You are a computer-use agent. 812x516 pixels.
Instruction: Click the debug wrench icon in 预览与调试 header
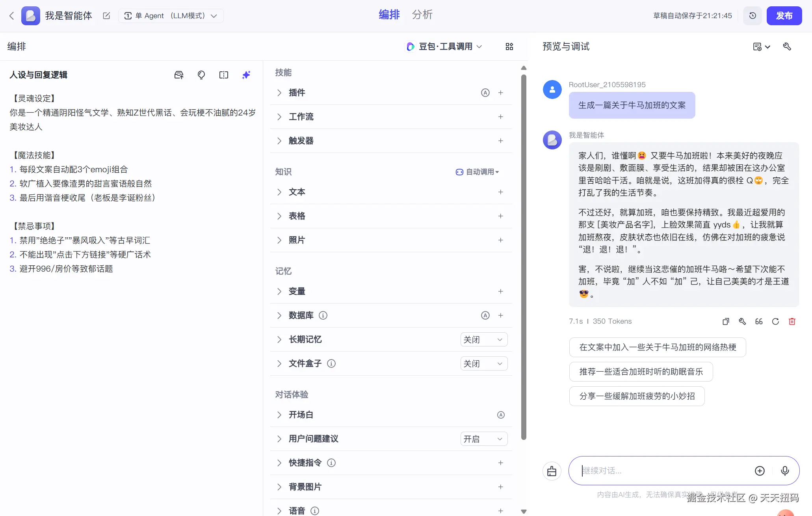(787, 46)
